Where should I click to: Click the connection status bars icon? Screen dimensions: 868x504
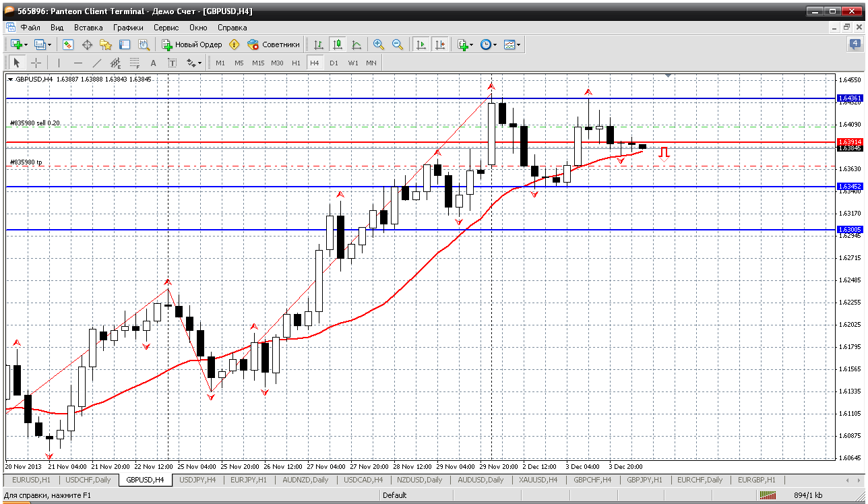(x=768, y=495)
